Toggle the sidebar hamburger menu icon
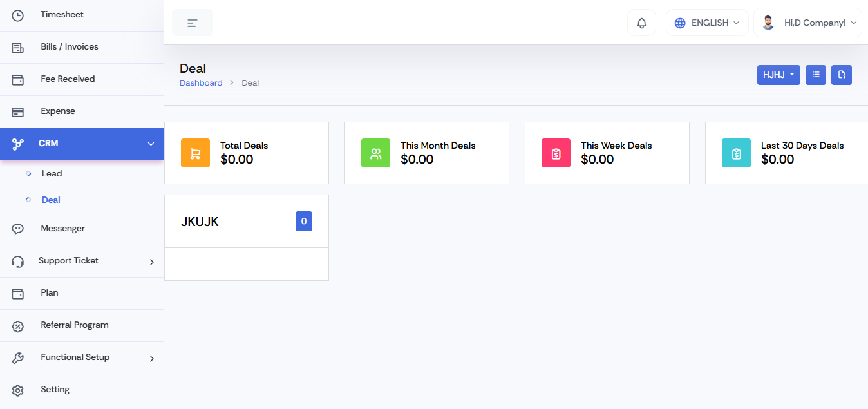This screenshot has width=868, height=409. [192, 23]
